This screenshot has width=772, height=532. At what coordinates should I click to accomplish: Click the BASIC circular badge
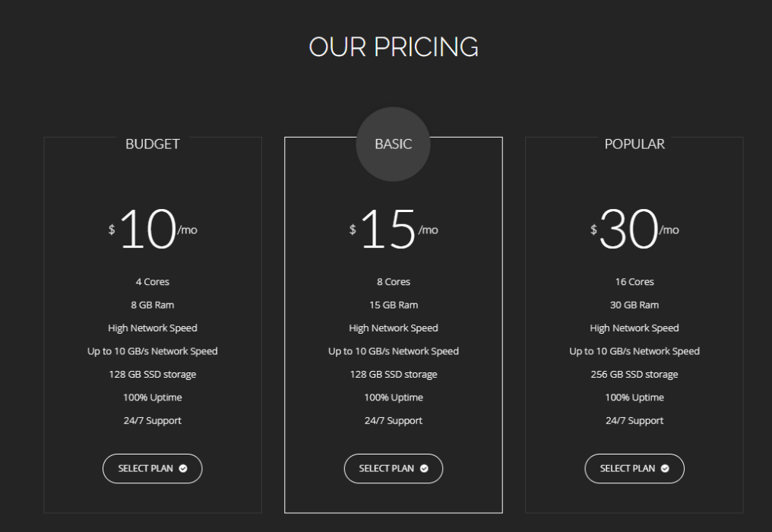coord(394,144)
